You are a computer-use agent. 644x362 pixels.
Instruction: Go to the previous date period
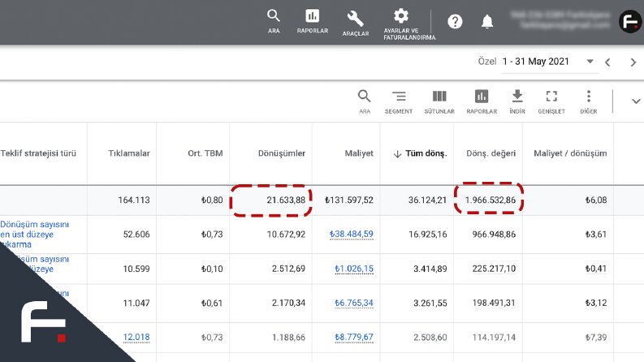(x=607, y=62)
